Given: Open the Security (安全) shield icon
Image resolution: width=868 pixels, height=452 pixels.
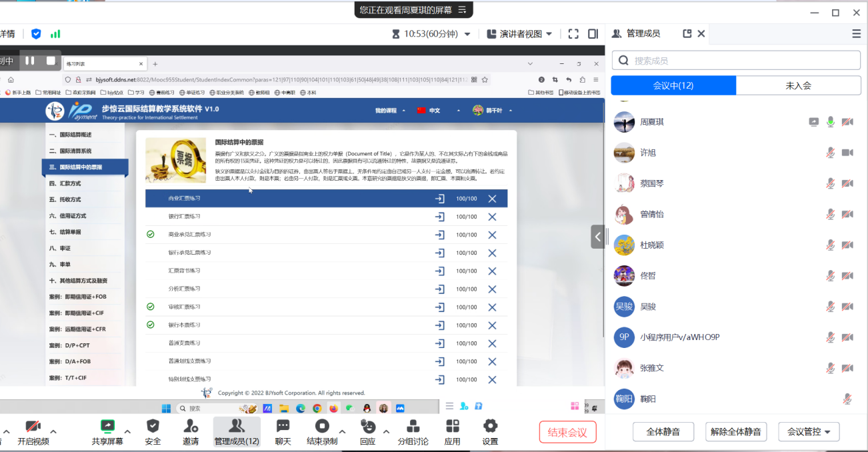Looking at the screenshot, I should (x=153, y=427).
